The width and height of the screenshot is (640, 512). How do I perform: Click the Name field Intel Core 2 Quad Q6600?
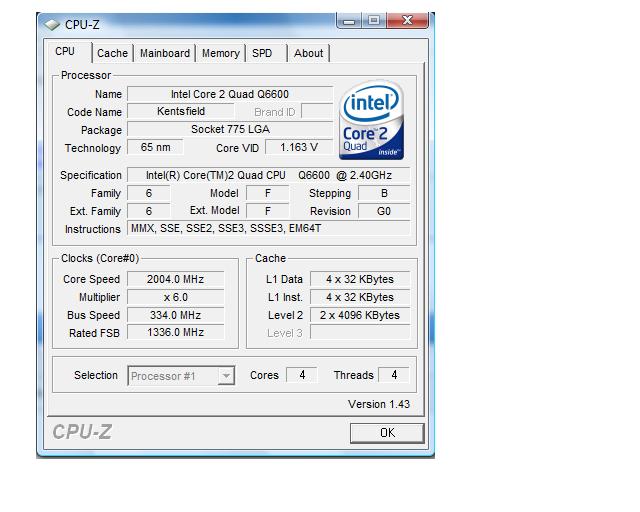click(x=230, y=94)
